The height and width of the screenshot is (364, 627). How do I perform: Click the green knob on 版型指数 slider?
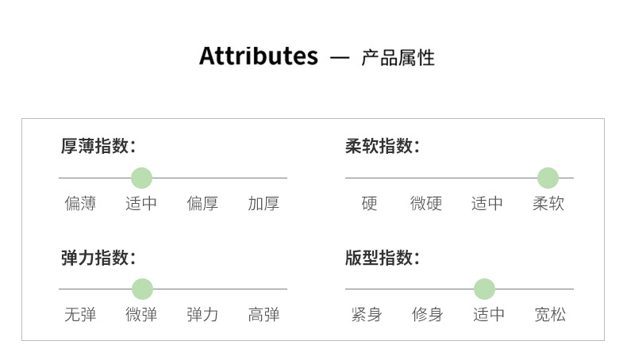(x=484, y=289)
